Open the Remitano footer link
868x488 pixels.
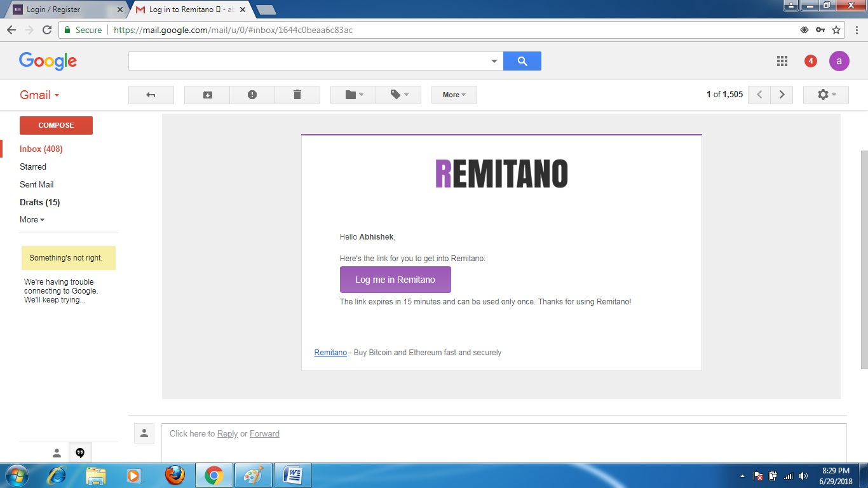point(330,352)
